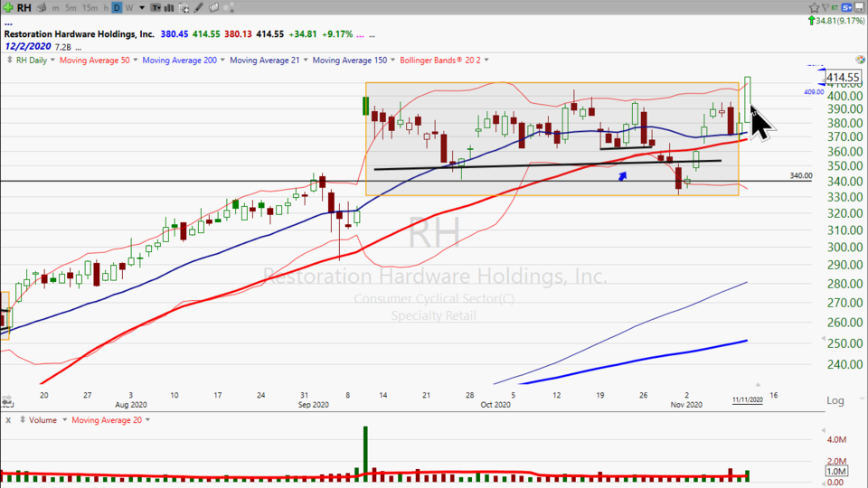The width and height of the screenshot is (868, 488).
Task: Expand the Moving Average 150 dropdown arrow
Action: coord(393,60)
